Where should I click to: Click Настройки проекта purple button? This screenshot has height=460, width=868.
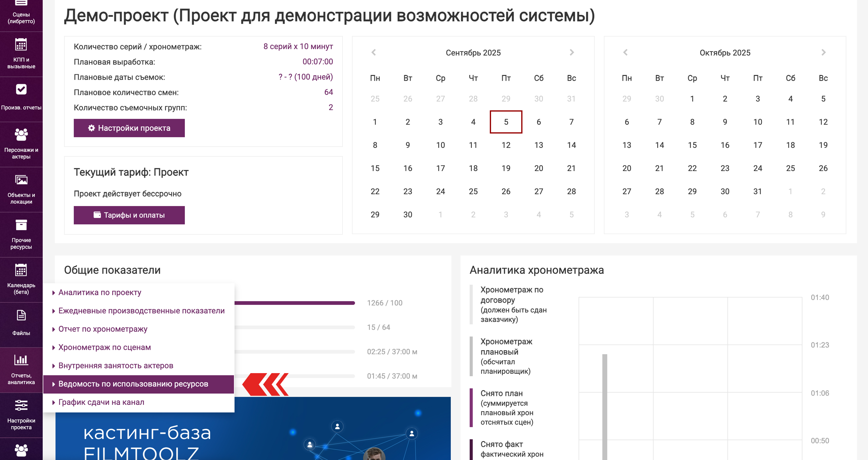[x=129, y=128]
